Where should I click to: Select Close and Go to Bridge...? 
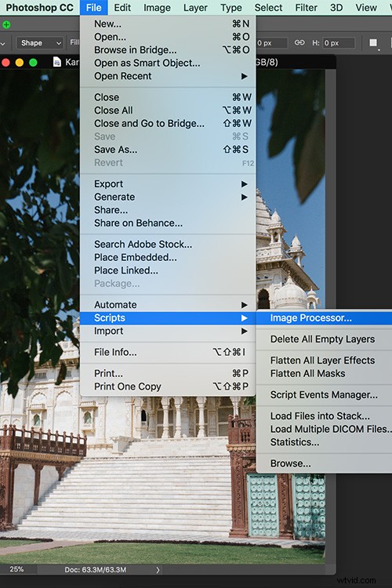click(x=168, y=123)
